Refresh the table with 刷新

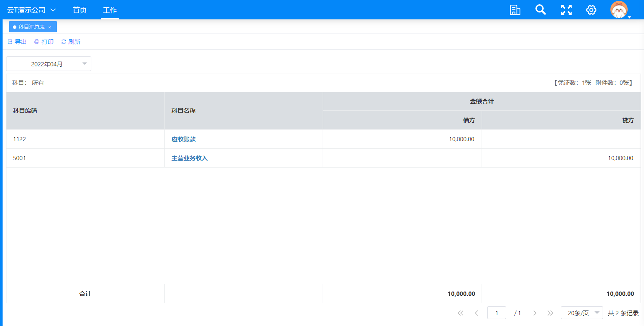point(71,42)
